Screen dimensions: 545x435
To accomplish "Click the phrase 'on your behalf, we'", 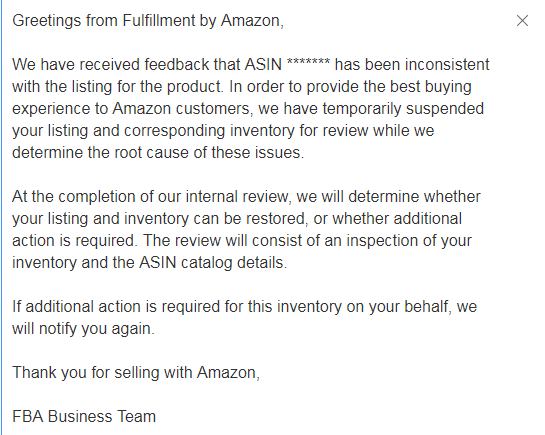I will [x=412, y=307].
